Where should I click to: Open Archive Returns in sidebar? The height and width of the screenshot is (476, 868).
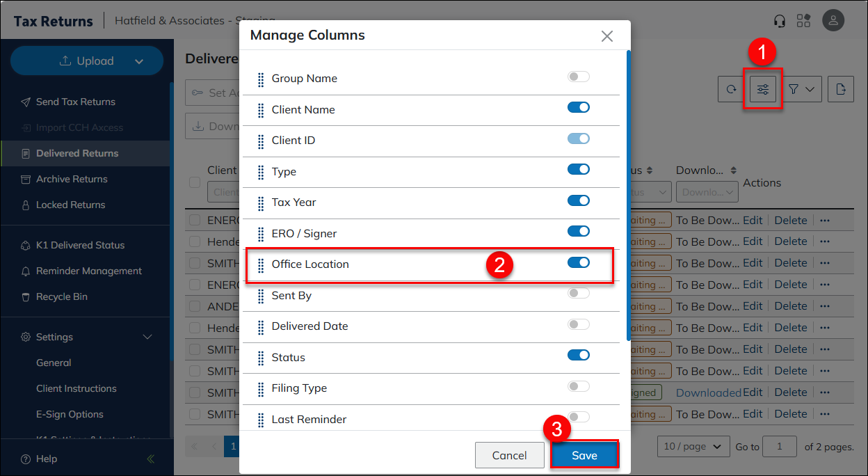(x=72, y=179)
